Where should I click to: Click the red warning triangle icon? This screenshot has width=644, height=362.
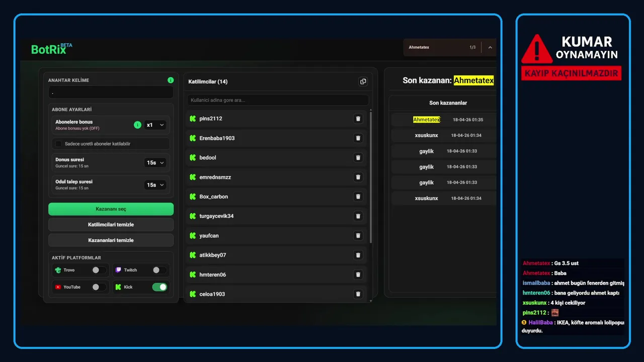[537, 49]
